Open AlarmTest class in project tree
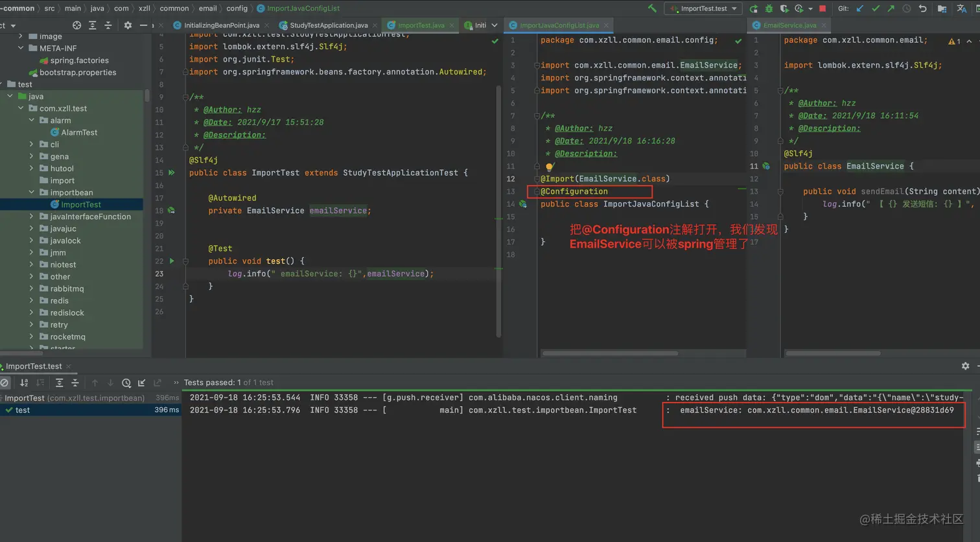 pos(78,132)
